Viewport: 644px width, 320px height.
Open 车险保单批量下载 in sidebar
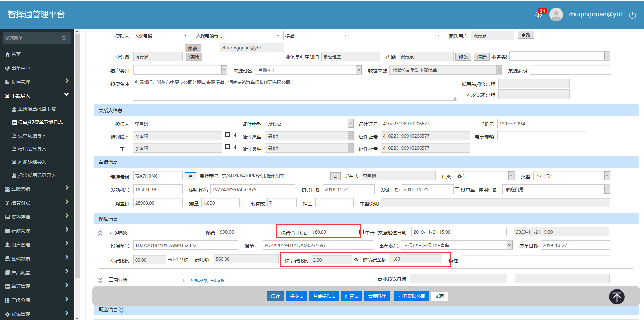37,109
